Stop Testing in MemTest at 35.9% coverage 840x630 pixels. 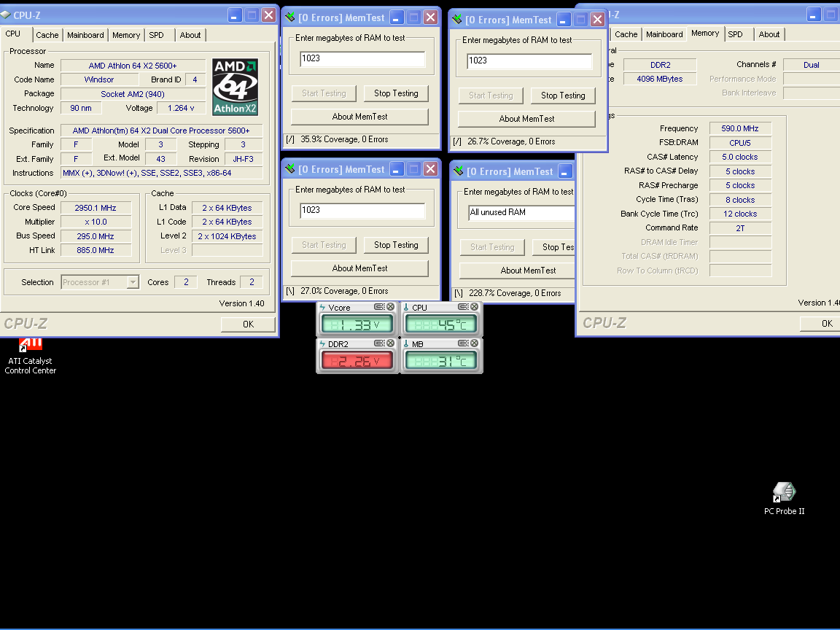click(396, 93)
